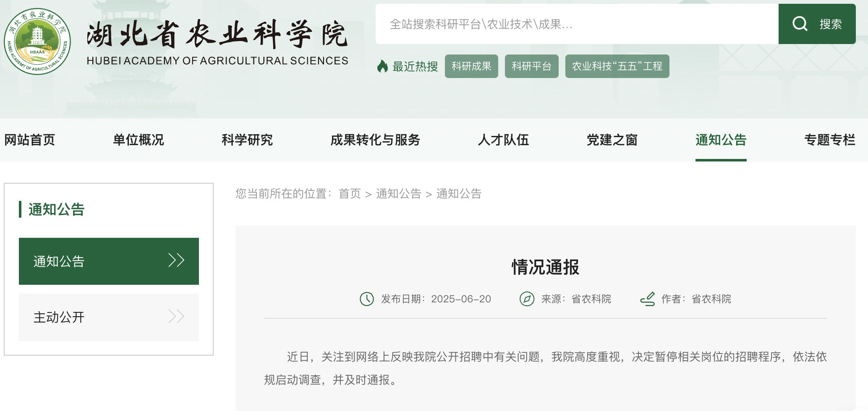
Task: Click the magnifying glass search icon
Action: (x=800, y=24)
